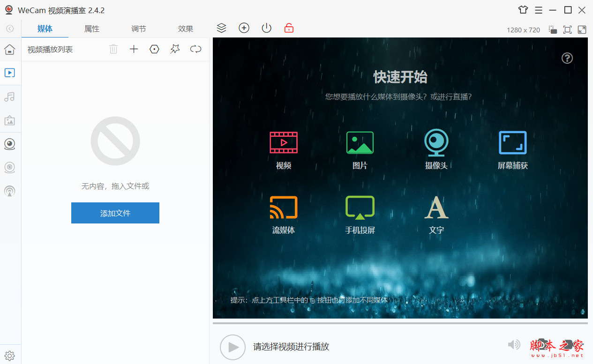The width and height of the screenshot is (593, 364).
Task: Switch to the 效果 tab
Action: point(186,29)
